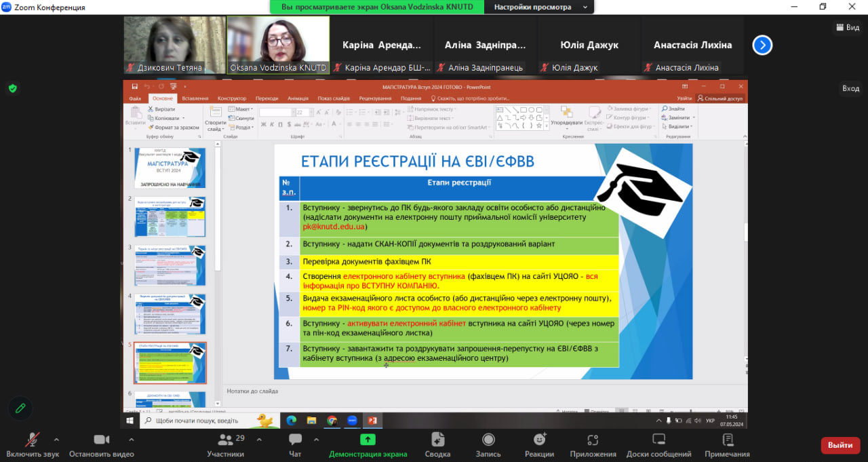Select slide 1 thumbnail МАГІСТРАТУРА

tap(170, 168)
